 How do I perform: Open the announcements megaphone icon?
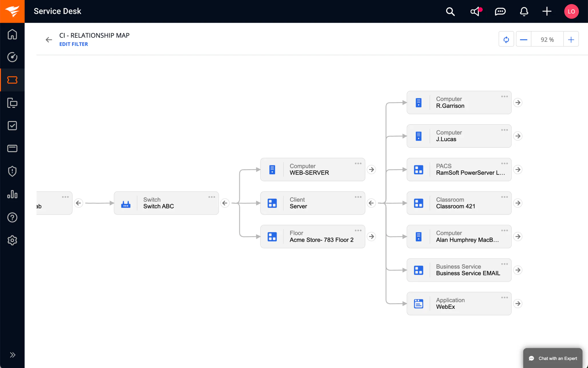(475, 11)
